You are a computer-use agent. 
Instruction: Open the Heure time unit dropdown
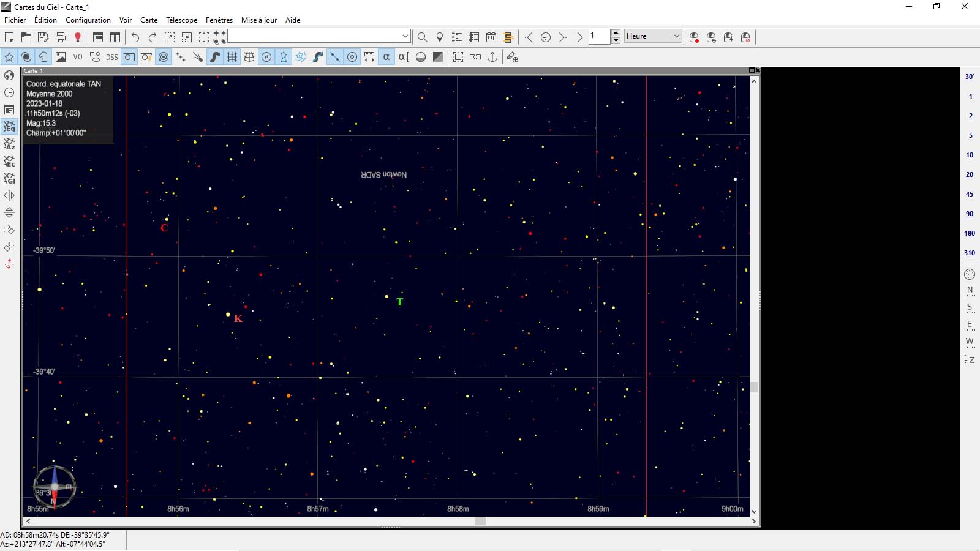click(676, 36)
